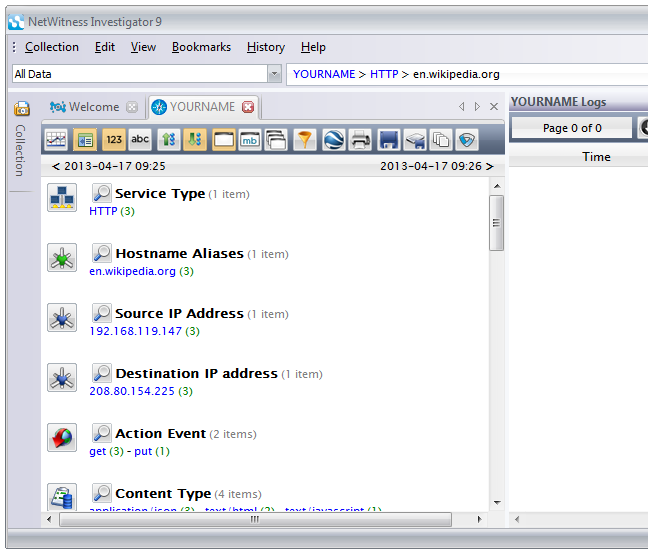
Task: Click vertical scrollbar down arrow
Action: (x=497, y=503)
